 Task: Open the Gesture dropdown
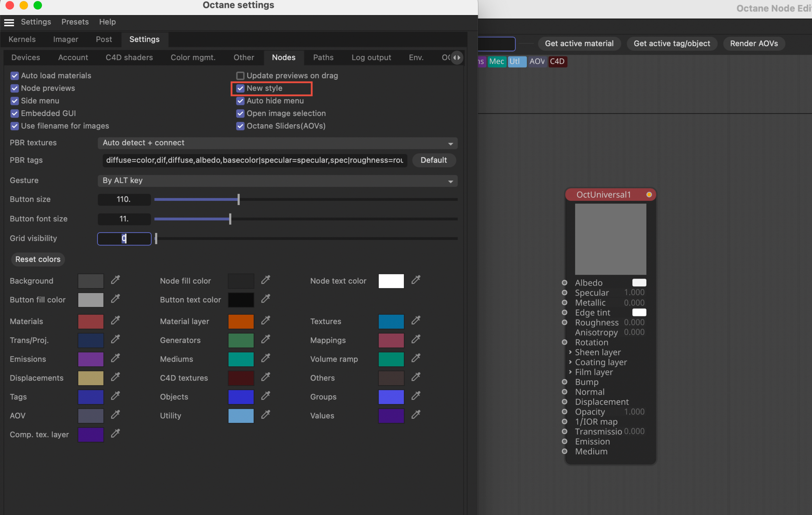[277, 181]
